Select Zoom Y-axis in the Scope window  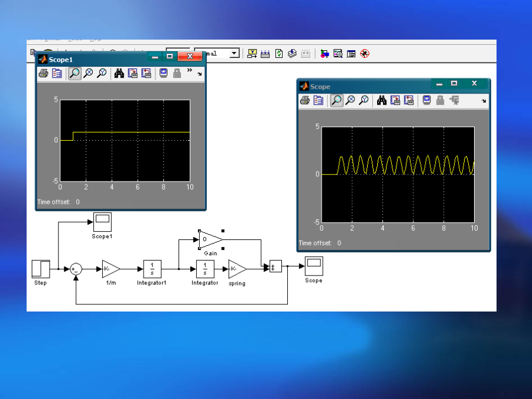click(364, 100)
